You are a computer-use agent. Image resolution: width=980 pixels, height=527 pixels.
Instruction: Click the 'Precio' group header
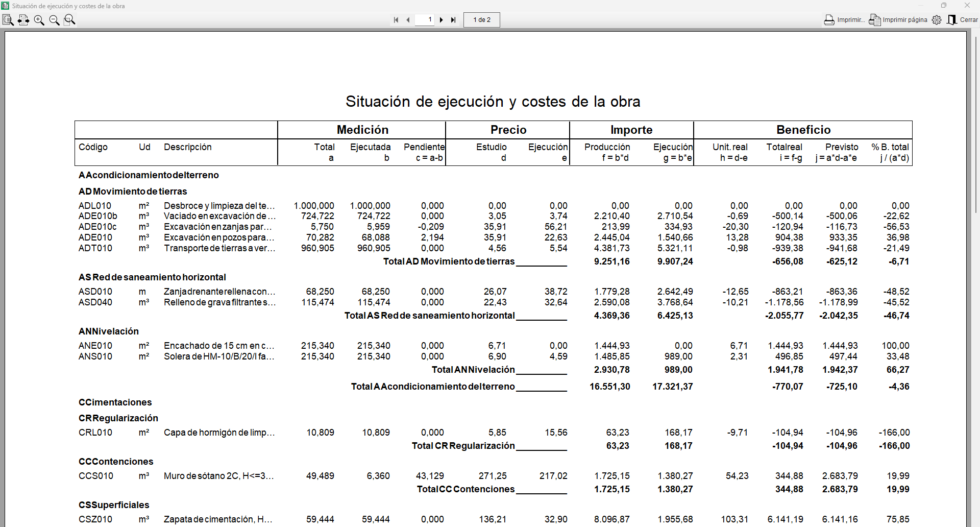click(508, 130)
